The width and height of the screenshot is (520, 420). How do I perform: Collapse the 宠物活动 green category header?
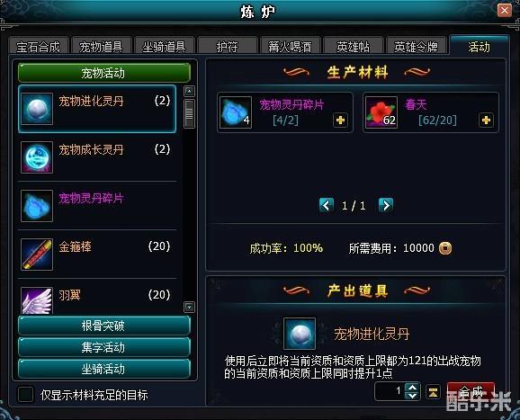[x=104, y=73]
